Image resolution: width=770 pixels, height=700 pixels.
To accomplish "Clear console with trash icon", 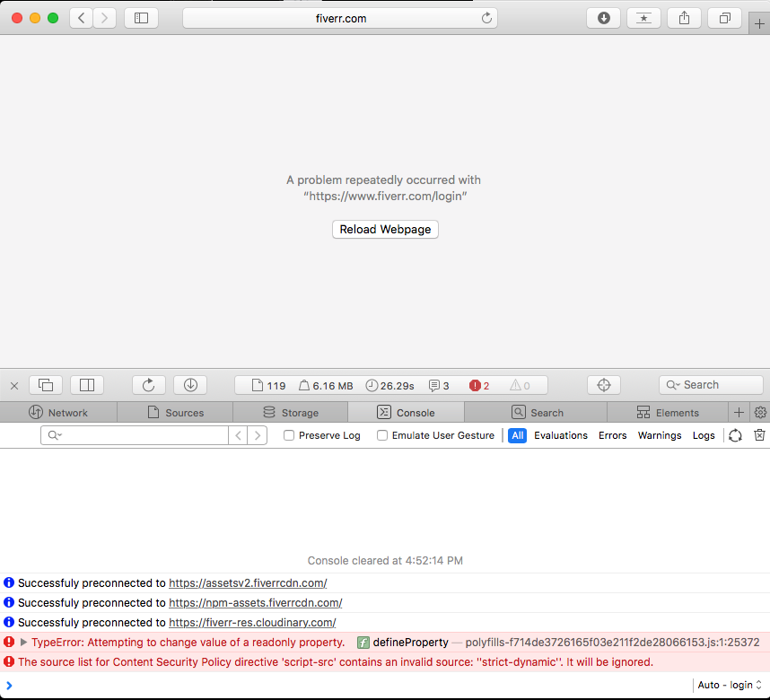I will point(760,435).
